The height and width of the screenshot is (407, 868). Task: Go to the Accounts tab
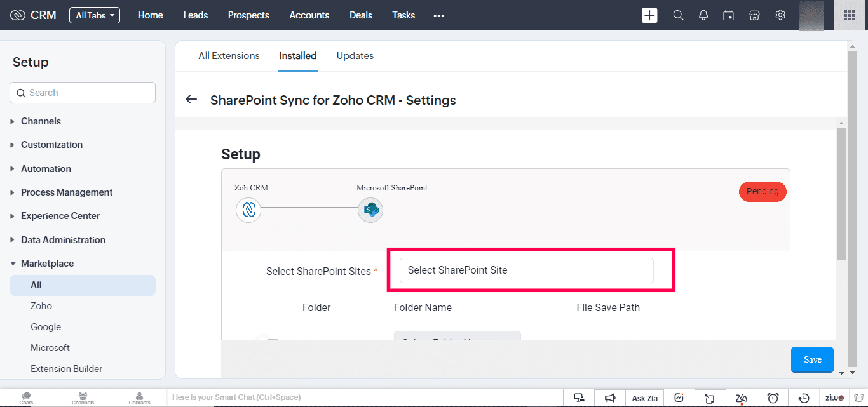(x=309, y=15)
